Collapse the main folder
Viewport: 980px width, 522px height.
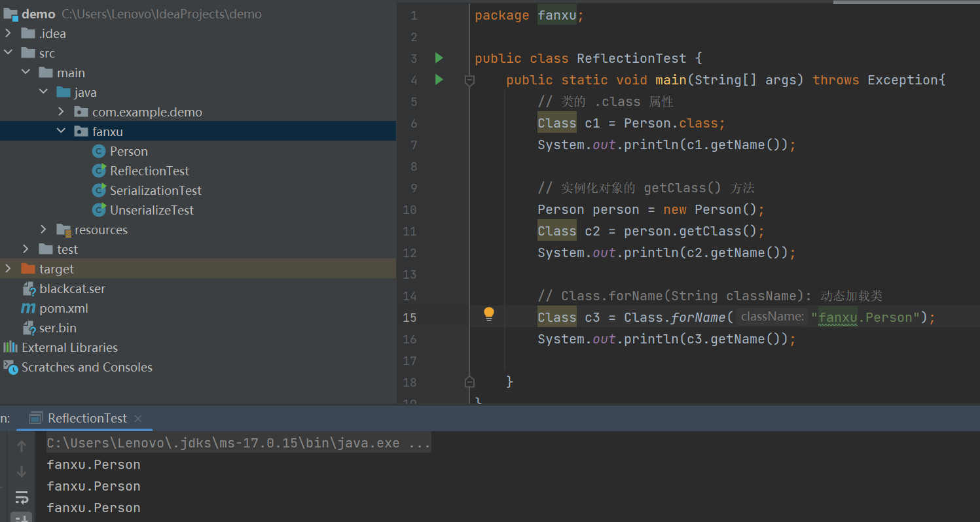(x=26, y=73)
